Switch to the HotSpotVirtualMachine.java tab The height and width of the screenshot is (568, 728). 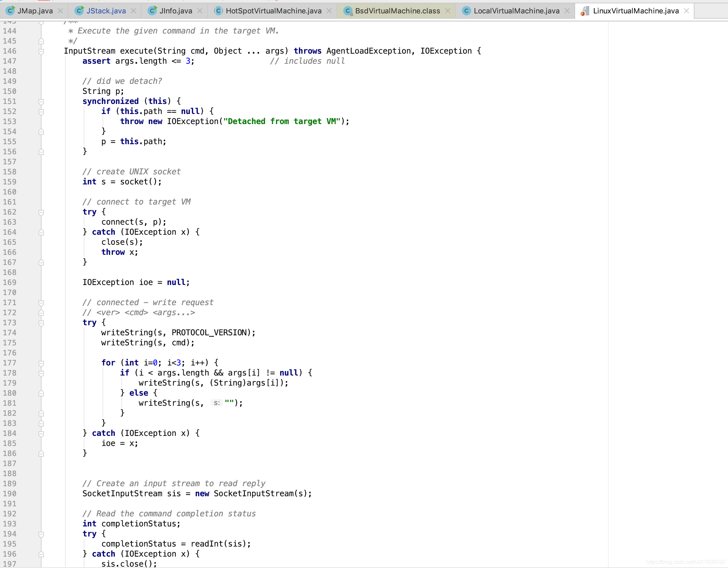(274, 11)
